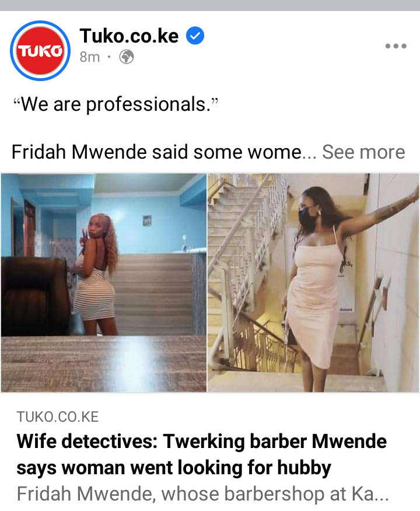Click the blue verified checkmark badge
420x511 pixels.
(x=195, y=36)
